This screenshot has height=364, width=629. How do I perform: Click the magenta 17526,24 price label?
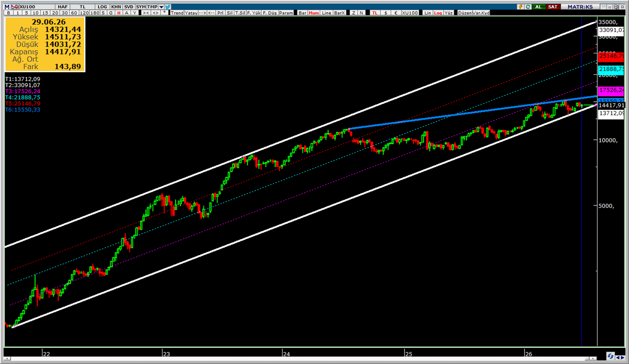[611, 90]
